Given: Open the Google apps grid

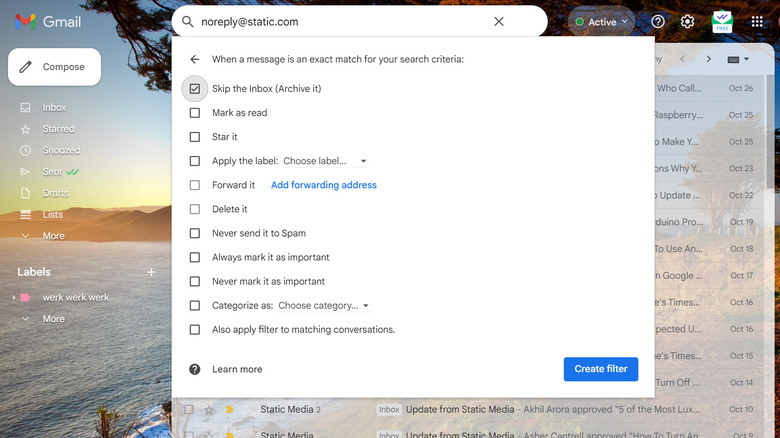Looking at the screenshot, I should [757, 21].
